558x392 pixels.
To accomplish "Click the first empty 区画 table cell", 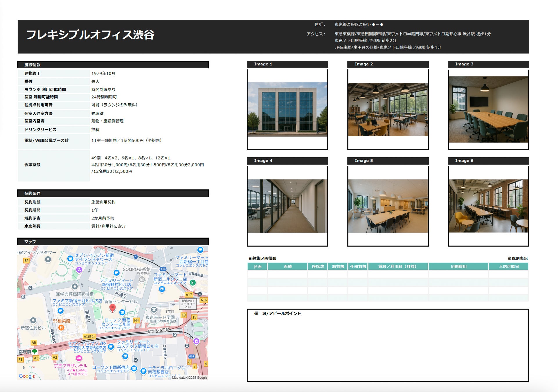I will [257, 274].
